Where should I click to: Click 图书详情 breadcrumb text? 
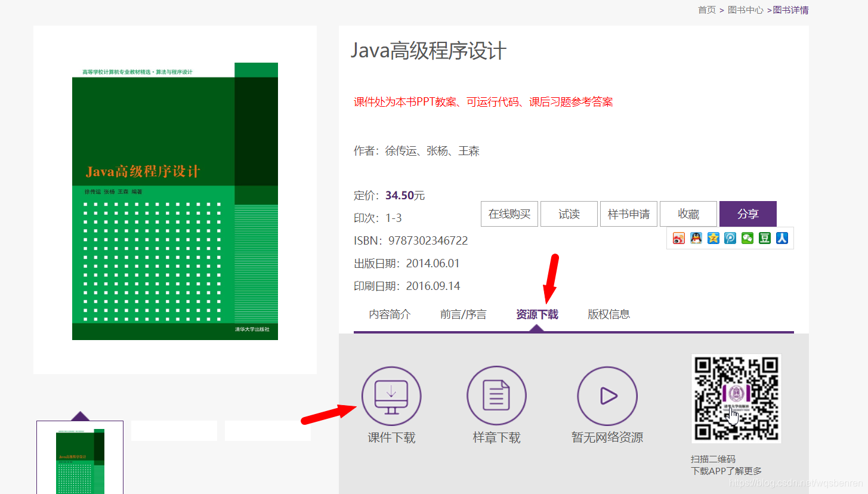(791, 10)
